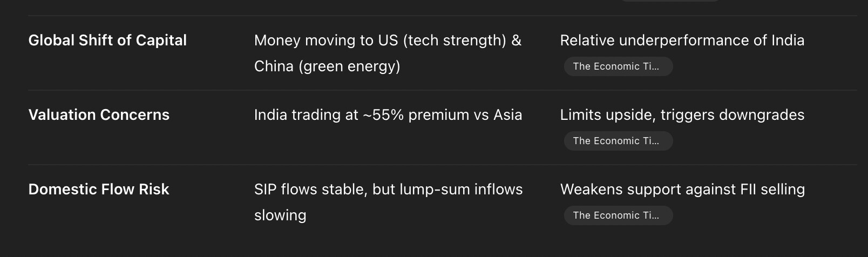The image size is (868, 257).
Task: Select the "Valuation Concerns" row heading
Action: (x=99, y=115)
